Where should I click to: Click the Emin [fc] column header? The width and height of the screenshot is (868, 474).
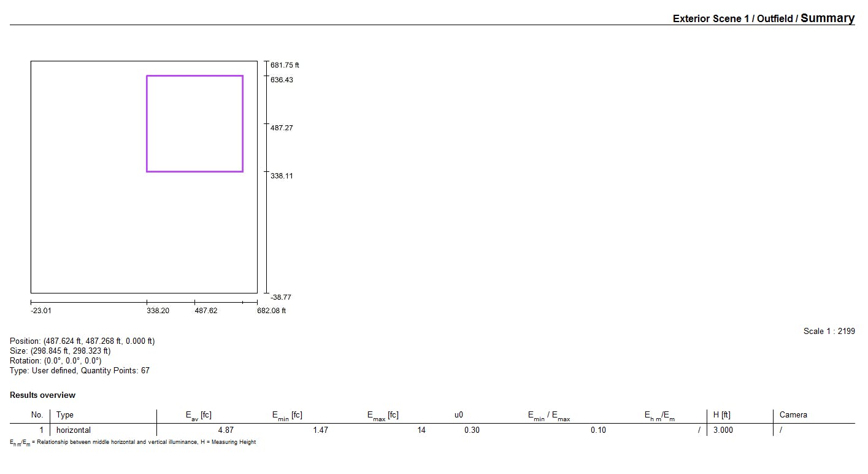point(287,416)
